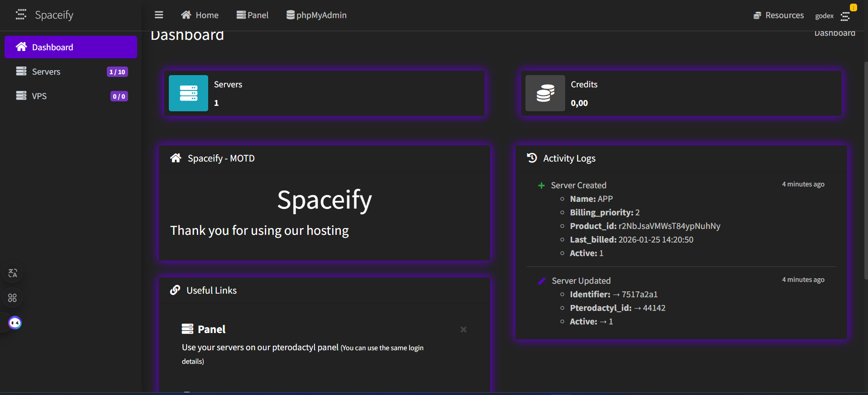This screenshot has width=868, height=395.
Task: Click the Spaceify logo icon in sidebar header
Action: (21, 15)
